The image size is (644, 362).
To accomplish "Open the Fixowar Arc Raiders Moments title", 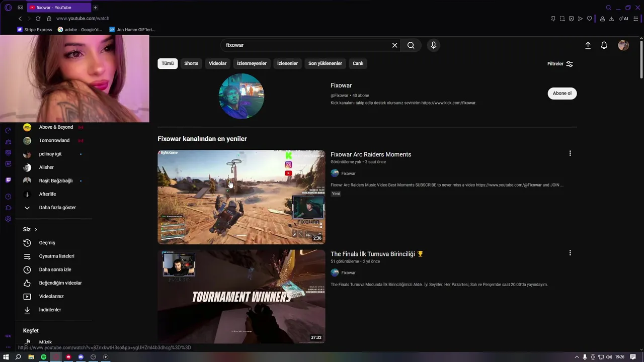I will (371, 154).
